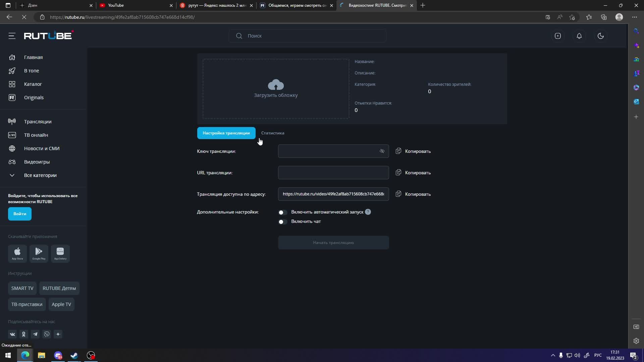Enable automatic launch toggle
The width and height of the screenshot is (644, 362).
[283, 213]
